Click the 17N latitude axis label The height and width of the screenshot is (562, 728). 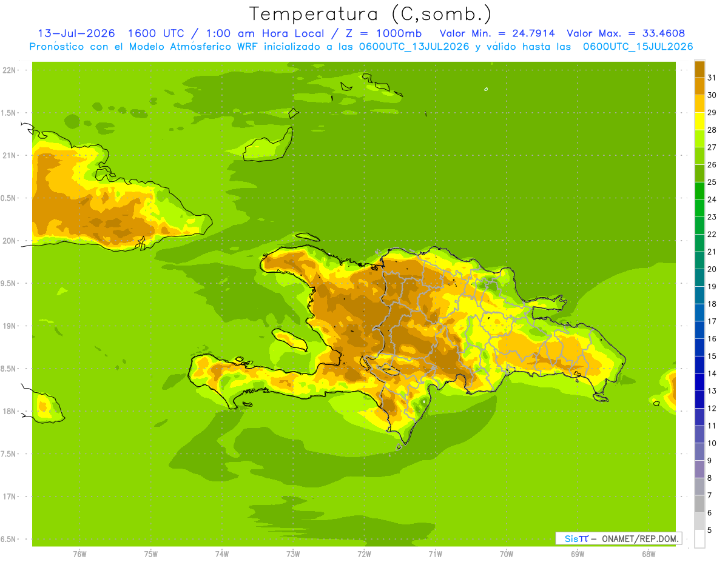pos(9,497)
